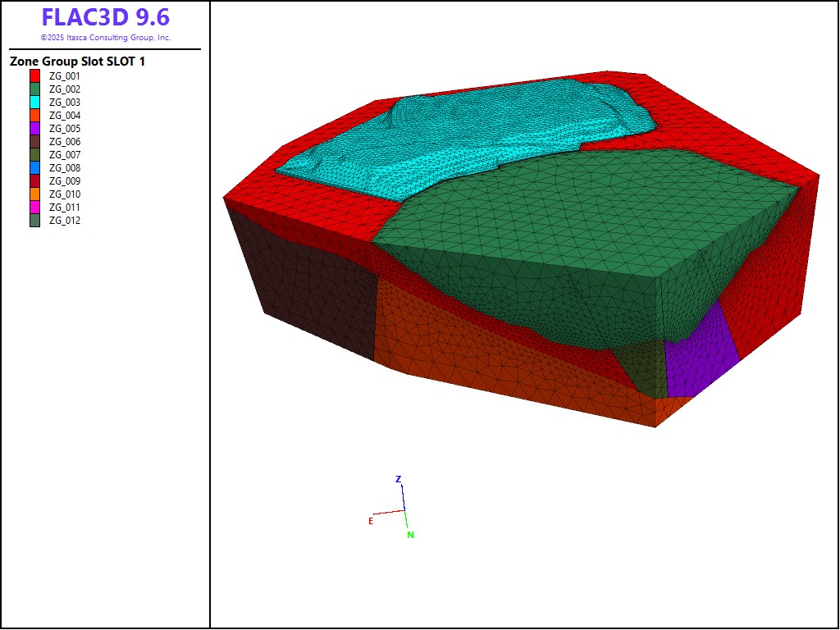This screenshot has height=630, width=840.
Task: Click the ZG_002 legend label
Action: (x=65, y=89)
